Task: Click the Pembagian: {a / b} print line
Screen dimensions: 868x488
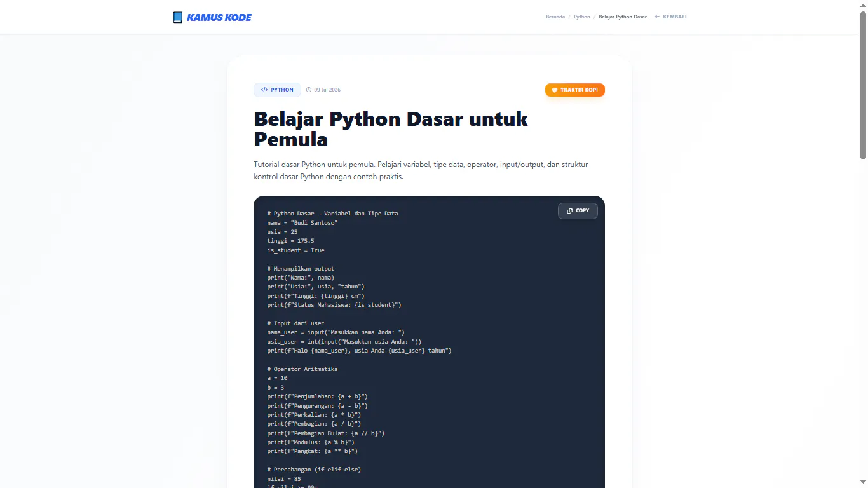Action: [314, 424]
